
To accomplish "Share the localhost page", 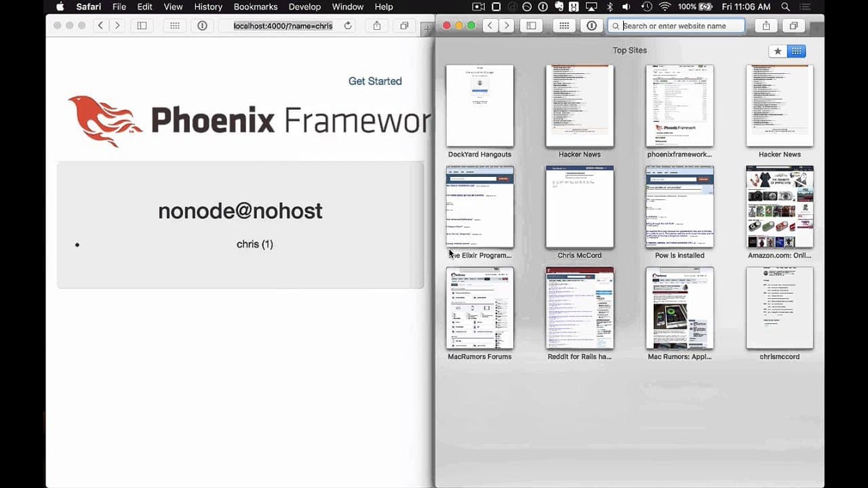I will 377,26.
